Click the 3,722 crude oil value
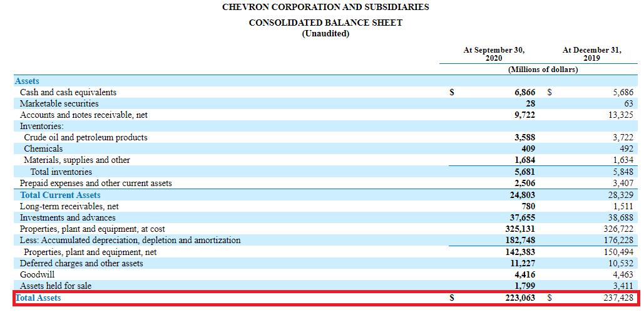This screenshot has height=312, width=644. pos(623,137)
